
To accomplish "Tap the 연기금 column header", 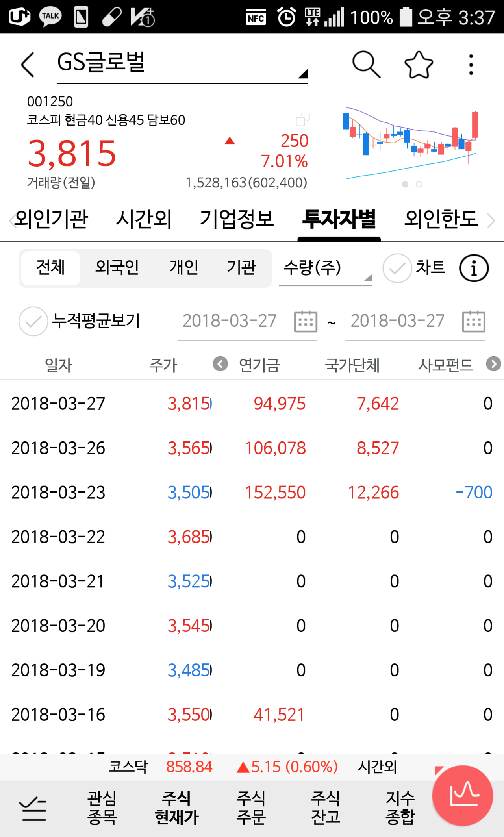I will tap(259, 365).
